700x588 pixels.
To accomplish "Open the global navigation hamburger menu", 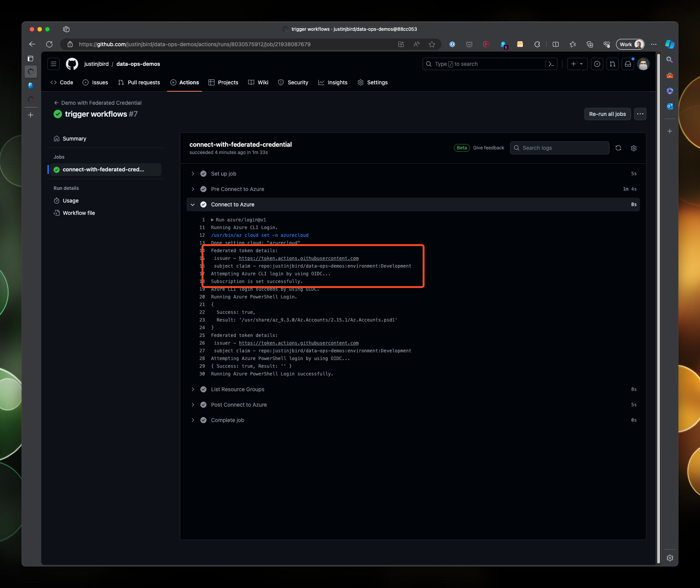I will pyautogui.click(x=54, y=64).
